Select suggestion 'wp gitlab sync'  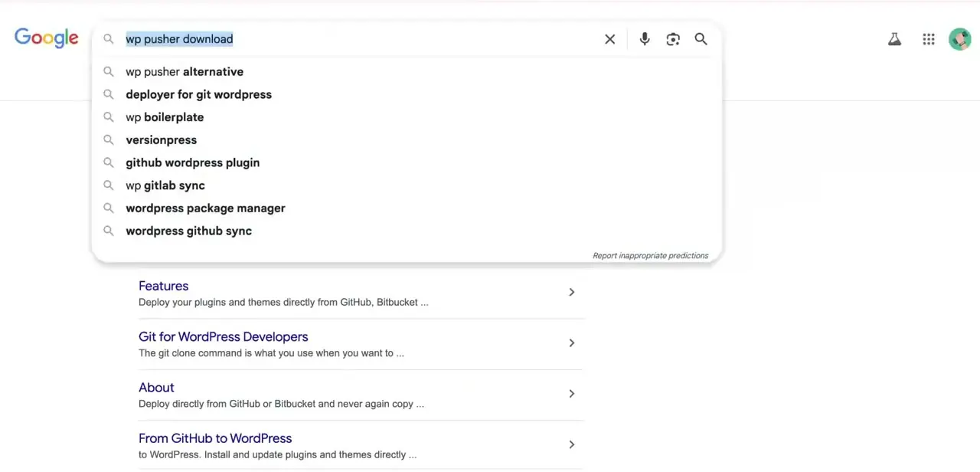pyautogui.click(x=406, y=185)
